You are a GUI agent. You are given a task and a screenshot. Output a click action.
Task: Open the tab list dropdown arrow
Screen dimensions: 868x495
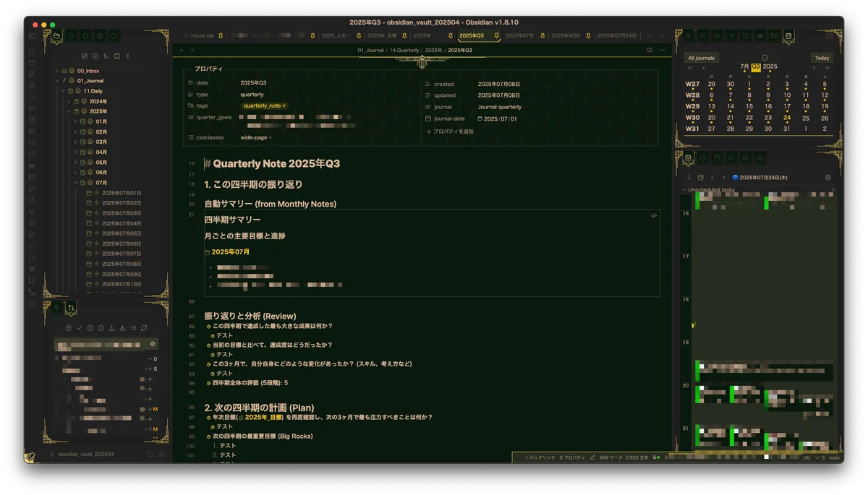[662, 35]
